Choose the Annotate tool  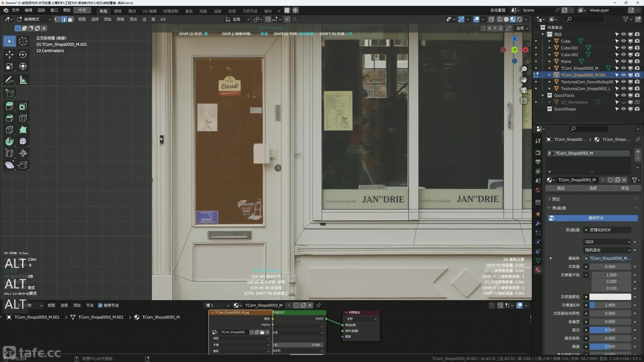(x=10, y=80)
